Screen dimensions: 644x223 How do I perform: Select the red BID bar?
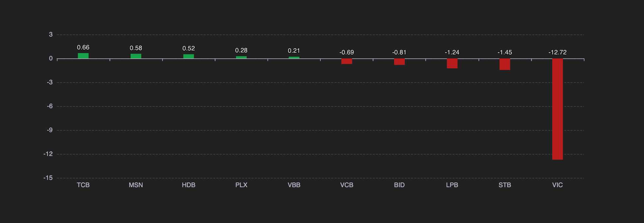[399, 62]
